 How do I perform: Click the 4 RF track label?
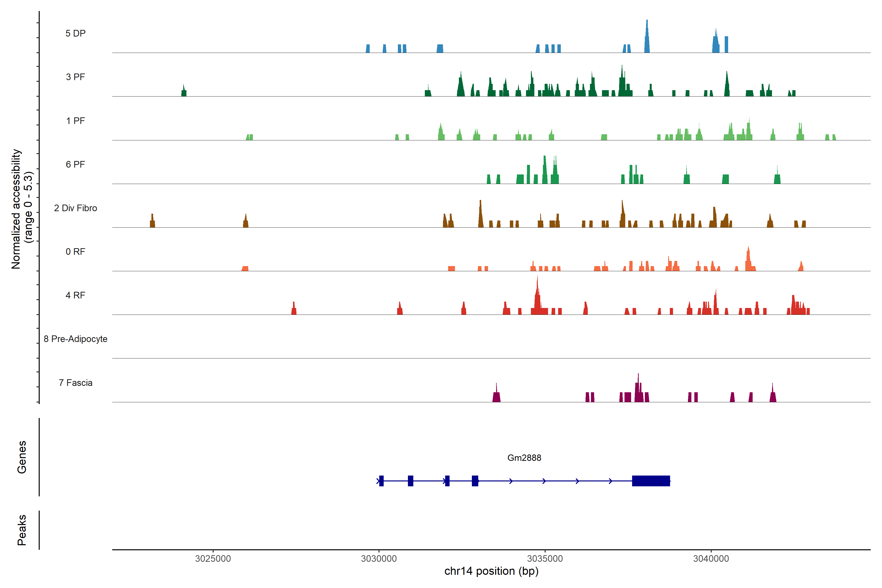(x=75, y=295)
